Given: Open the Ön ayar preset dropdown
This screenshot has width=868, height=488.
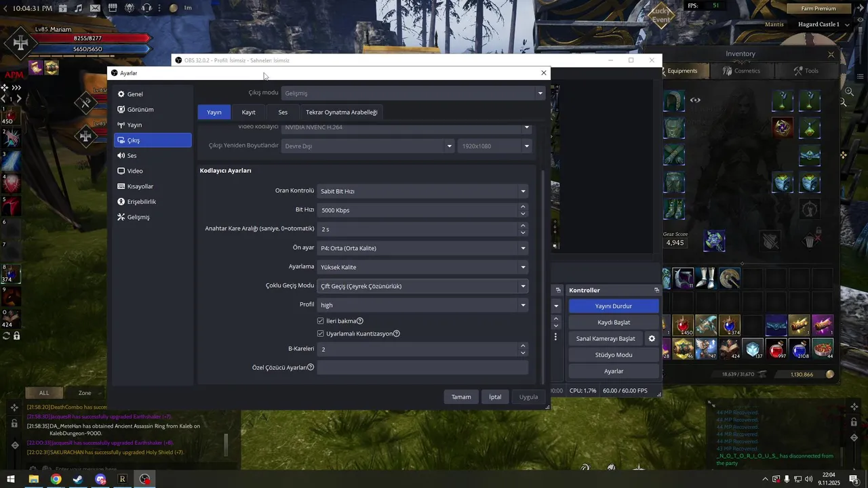Looking at the screenshot, I should 422,248.
